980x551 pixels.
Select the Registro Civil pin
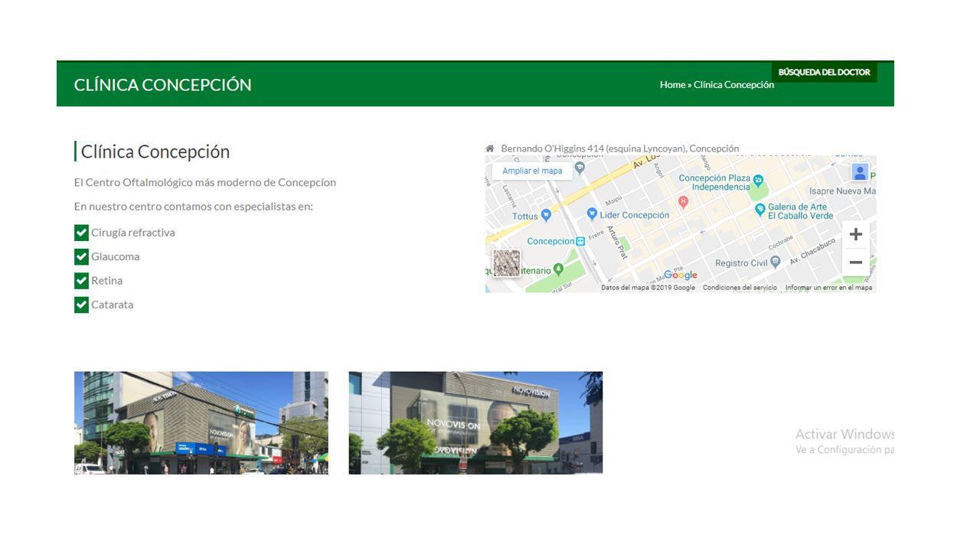(x=776, y=262)
